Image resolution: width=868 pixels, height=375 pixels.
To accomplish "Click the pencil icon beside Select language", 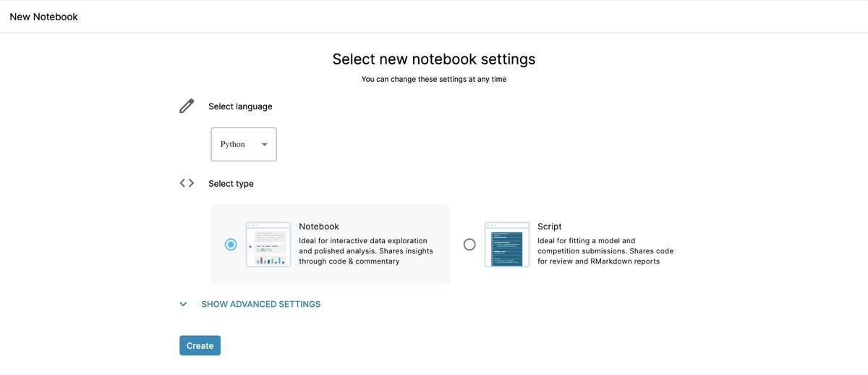I will 187,106.
